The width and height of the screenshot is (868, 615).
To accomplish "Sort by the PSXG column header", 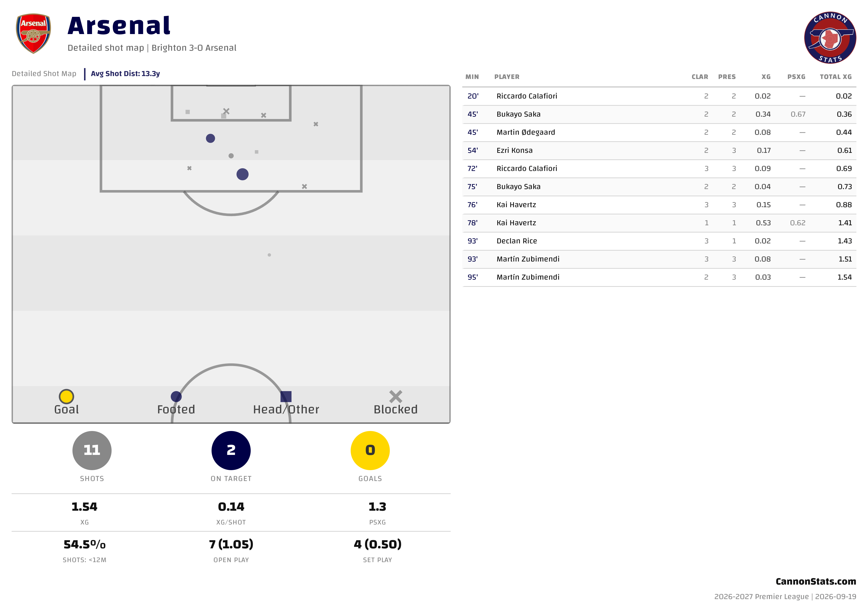I will click(796, 77).
